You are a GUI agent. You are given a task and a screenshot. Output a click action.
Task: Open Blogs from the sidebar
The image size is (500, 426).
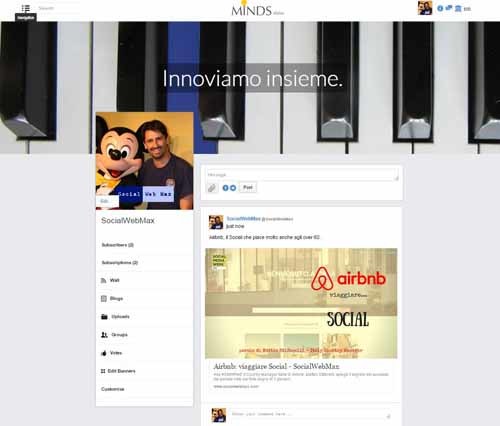pyautogui.click(x=116, y=299)
